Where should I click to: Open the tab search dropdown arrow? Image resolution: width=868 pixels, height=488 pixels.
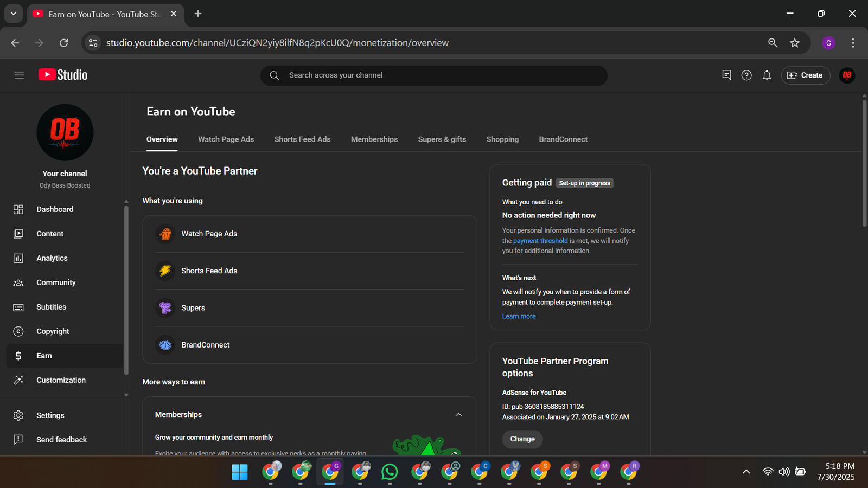pos(14,14)
